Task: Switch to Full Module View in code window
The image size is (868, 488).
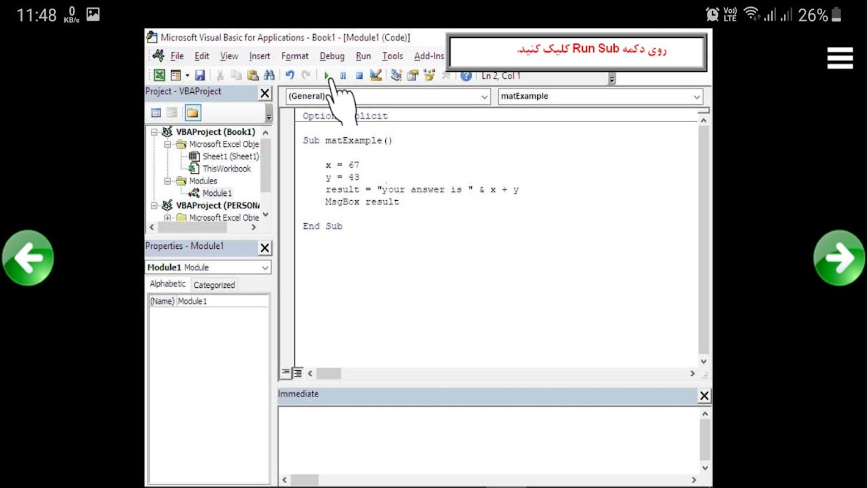Action: point(297,373)
